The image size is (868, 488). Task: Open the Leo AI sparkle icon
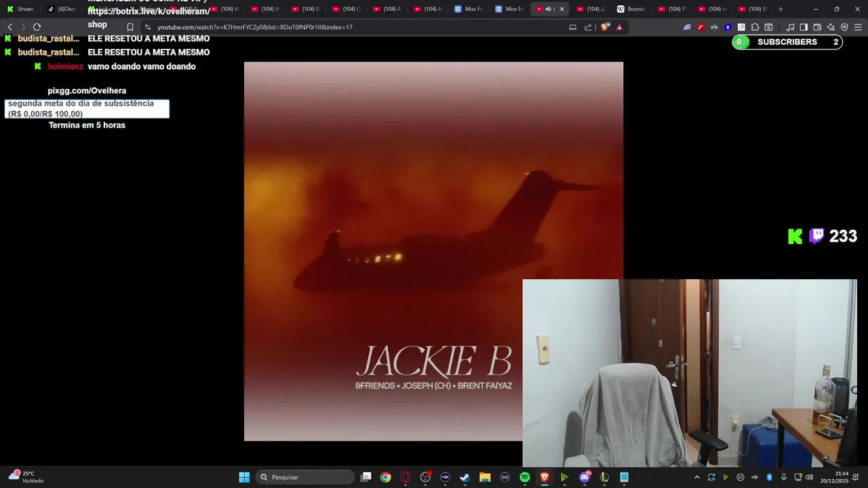831,27
